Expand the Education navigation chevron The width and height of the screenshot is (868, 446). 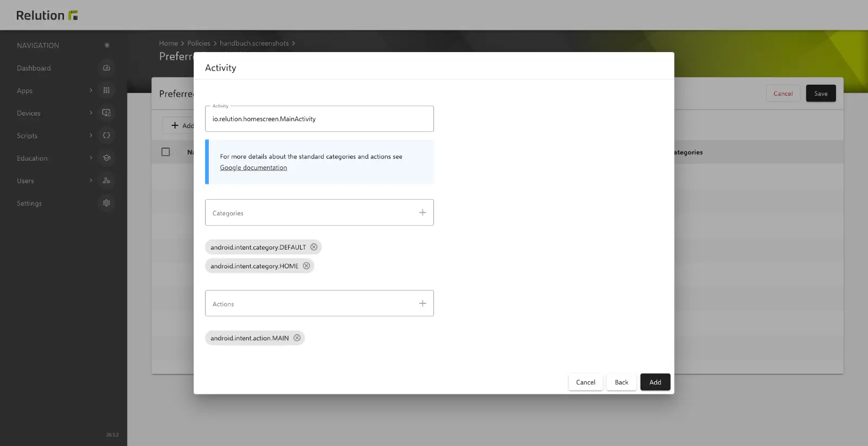tap(91, 158)
